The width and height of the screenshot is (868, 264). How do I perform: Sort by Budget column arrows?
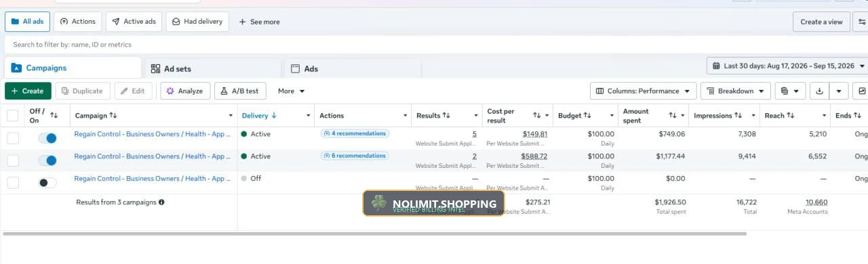point(587,116)
